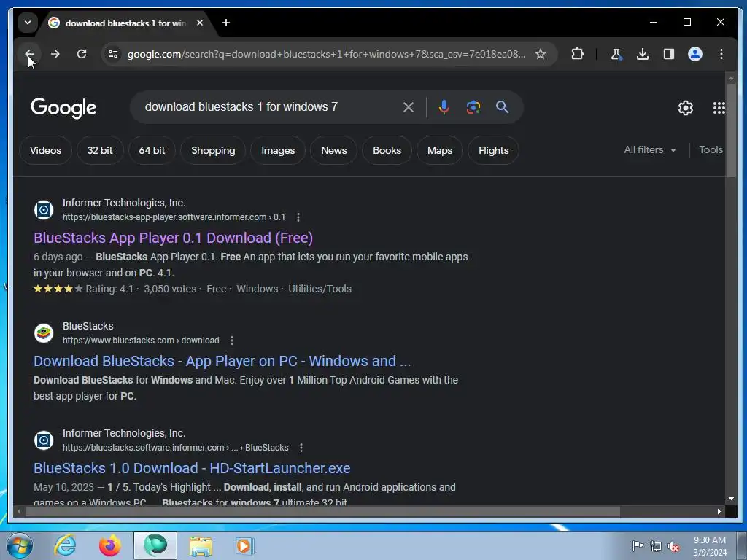Go forward with the forward arrow button

point(55,54)
